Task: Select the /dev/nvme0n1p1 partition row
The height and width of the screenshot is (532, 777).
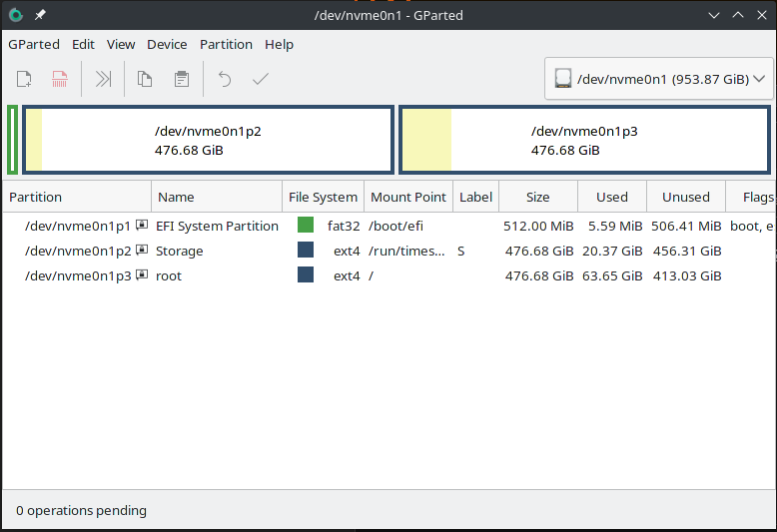Action: 388,226
